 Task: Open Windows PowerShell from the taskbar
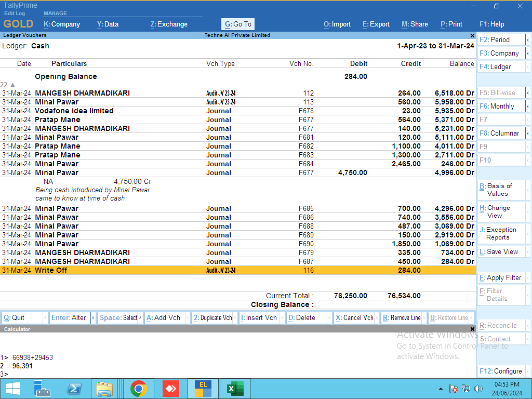[74, 389]
